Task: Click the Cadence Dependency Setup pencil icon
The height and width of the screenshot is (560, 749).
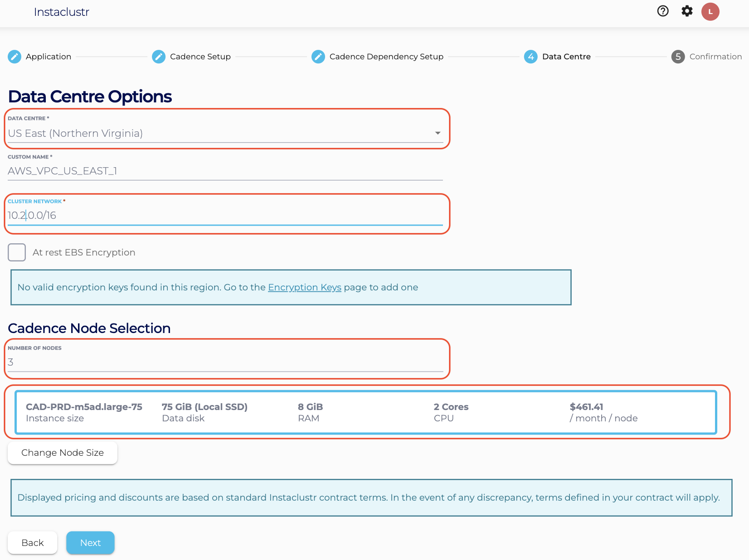Action: tap(318, 57)
